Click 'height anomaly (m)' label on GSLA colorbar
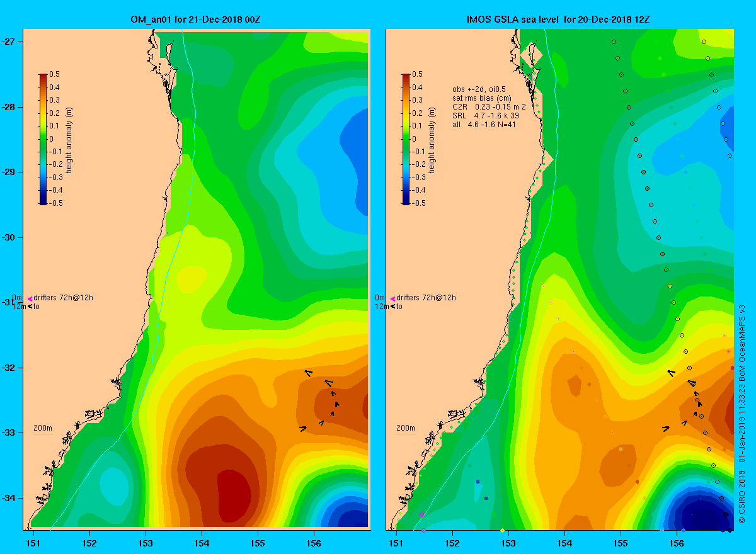The image size is (756, 554). click(x=431, y=140)
